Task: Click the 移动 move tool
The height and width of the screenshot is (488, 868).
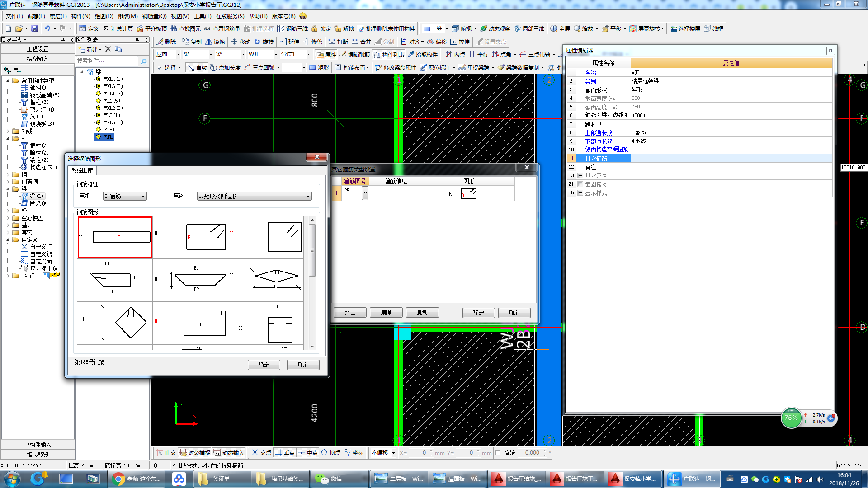Action: coord(241,42)
